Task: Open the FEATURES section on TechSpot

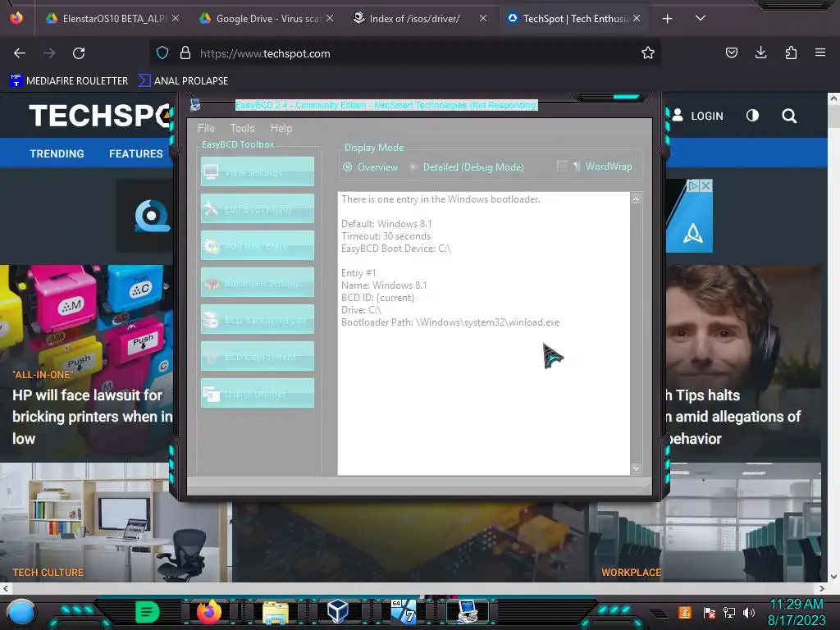Action: (136, 153)
